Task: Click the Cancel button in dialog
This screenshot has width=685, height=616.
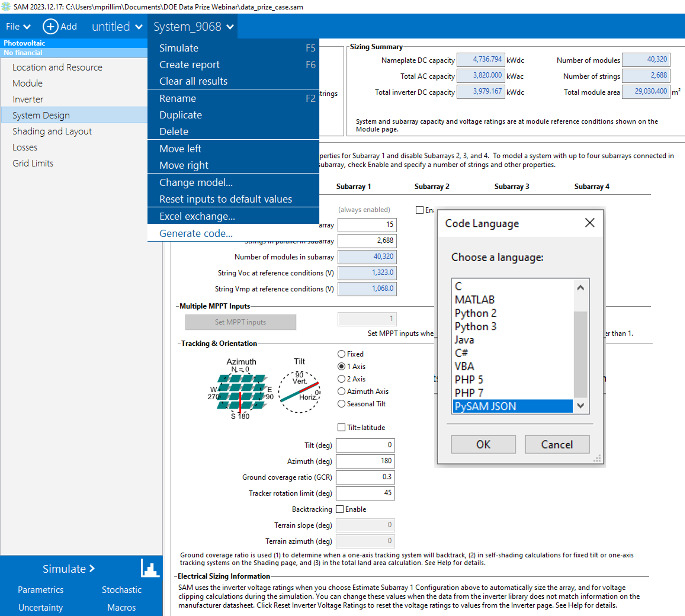Action: (x=557, y=444)
